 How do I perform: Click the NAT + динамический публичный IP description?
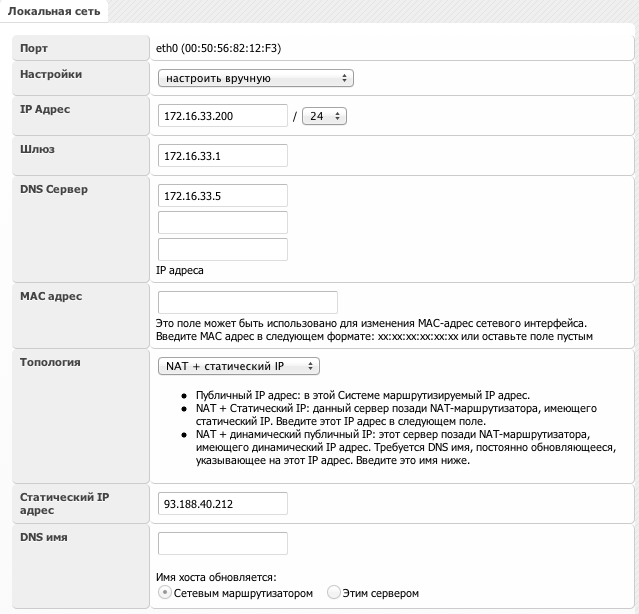pyautogui.click(x=406, y=447)
